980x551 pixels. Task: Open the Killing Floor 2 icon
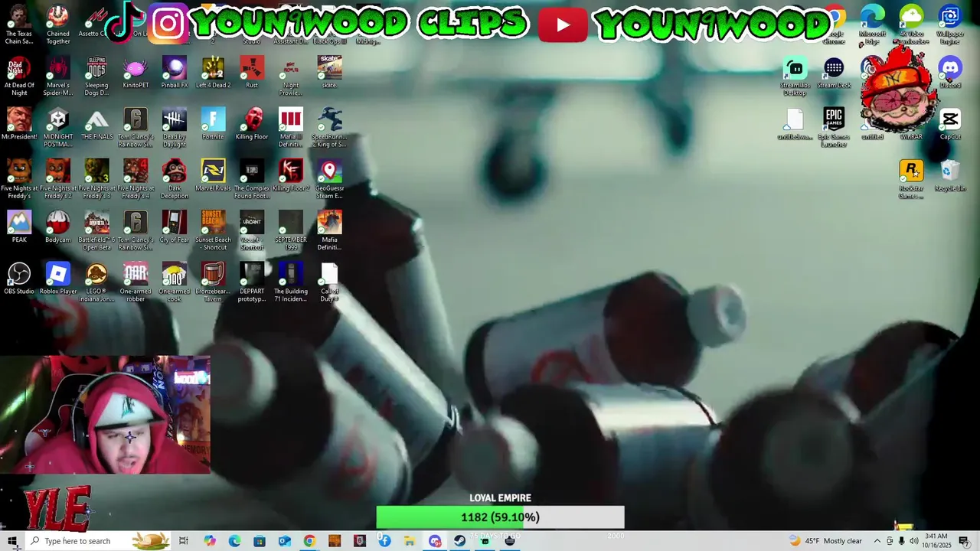click(x=291, y=175)
